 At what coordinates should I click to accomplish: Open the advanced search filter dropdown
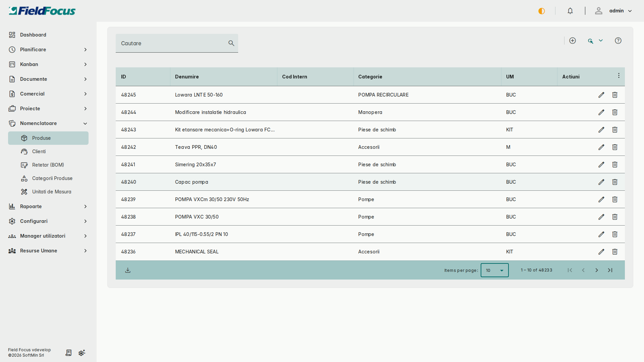[x=595, y=41]
